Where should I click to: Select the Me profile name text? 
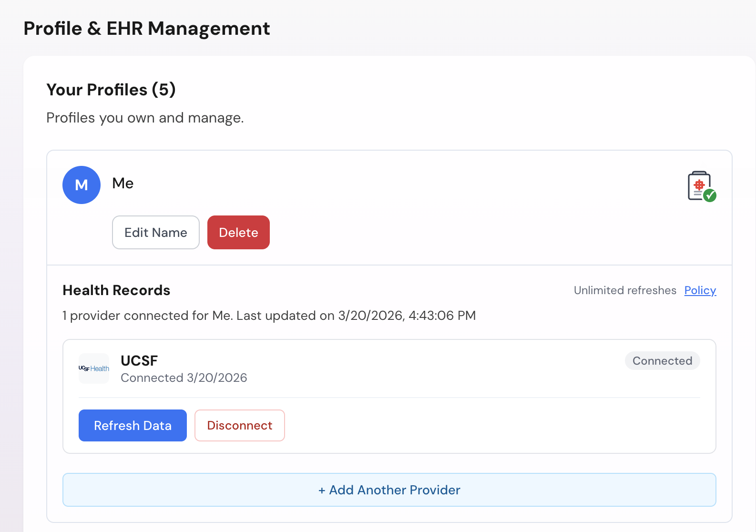click(x=123, y=183)
